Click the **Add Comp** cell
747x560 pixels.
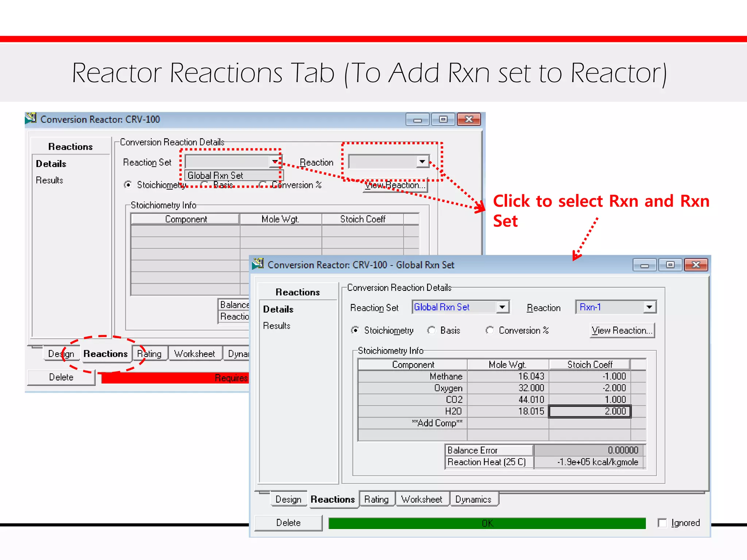click(x=413, y=423)
